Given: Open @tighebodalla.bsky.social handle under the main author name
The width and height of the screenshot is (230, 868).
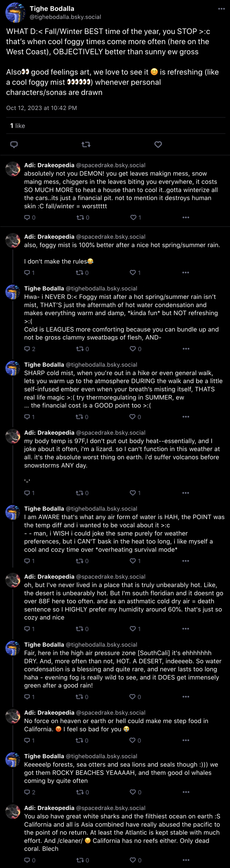Looking at the screenshot, I should point(65,17).
